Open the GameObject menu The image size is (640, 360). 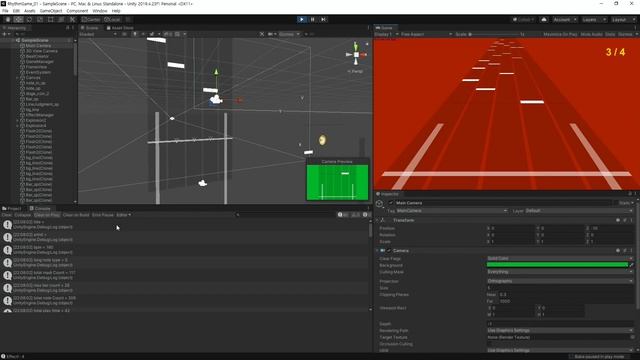coord(51,11)
